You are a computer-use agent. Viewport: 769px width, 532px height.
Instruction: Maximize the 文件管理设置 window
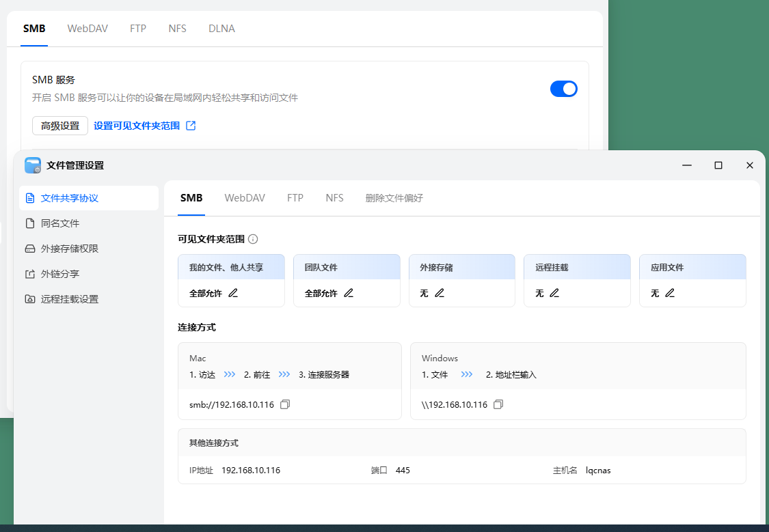[718, 165]
